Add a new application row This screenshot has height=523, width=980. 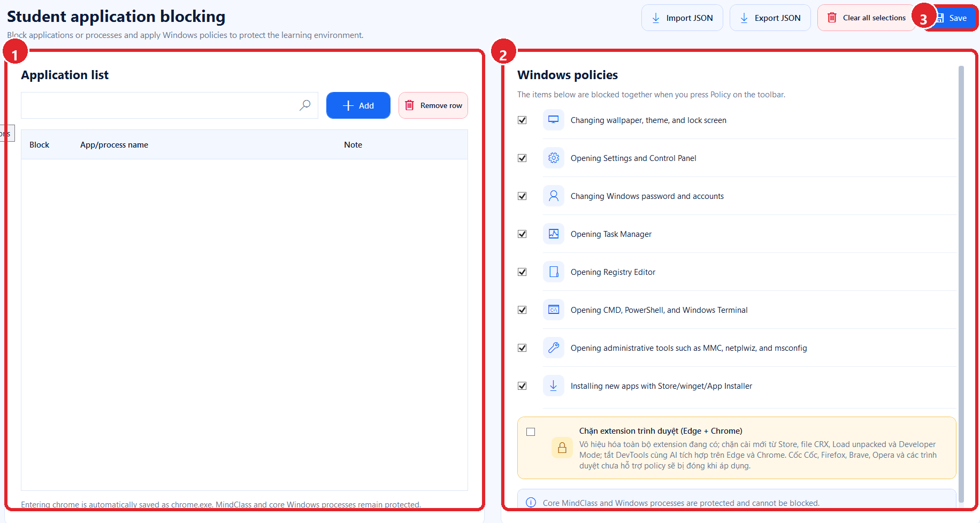[358, 105]
